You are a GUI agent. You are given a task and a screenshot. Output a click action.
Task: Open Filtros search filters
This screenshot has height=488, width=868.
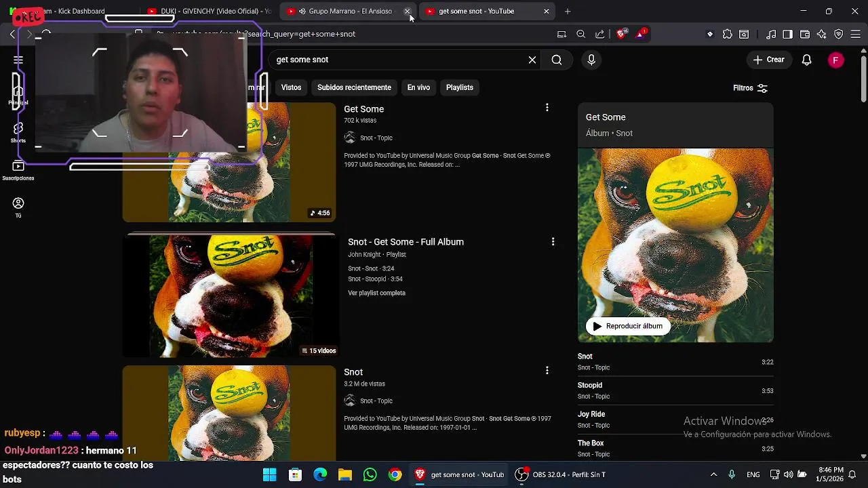click(x=750, y=88)
